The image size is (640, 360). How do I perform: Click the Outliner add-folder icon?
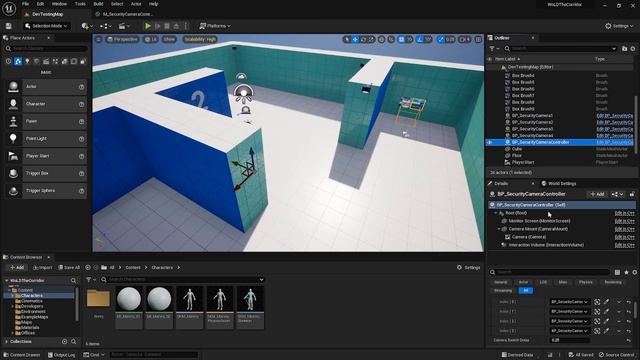coord(624,49)
